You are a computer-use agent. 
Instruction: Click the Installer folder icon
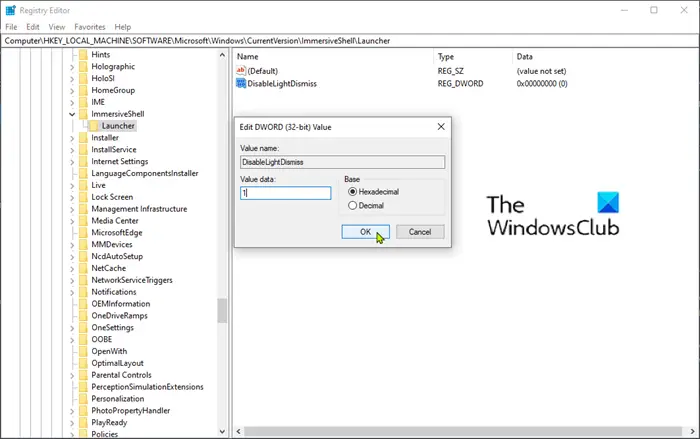tap(83, 138)
